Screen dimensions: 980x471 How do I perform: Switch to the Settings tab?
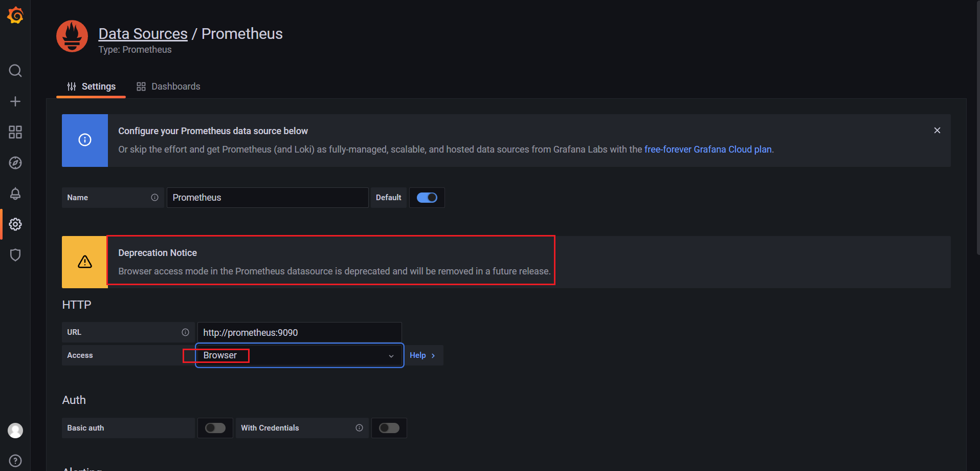(x=91, y=87)
